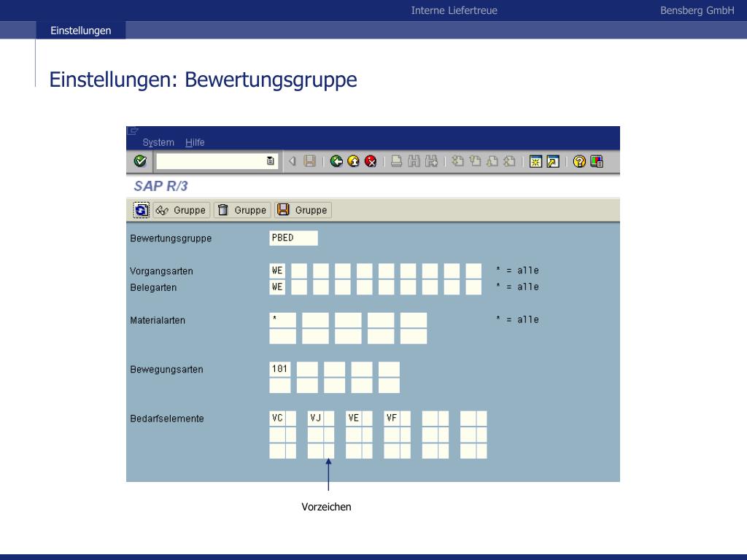Screen dimensions: 747x560
Task: Click the Interne Liefertreue header text
Action: point(454,10)
